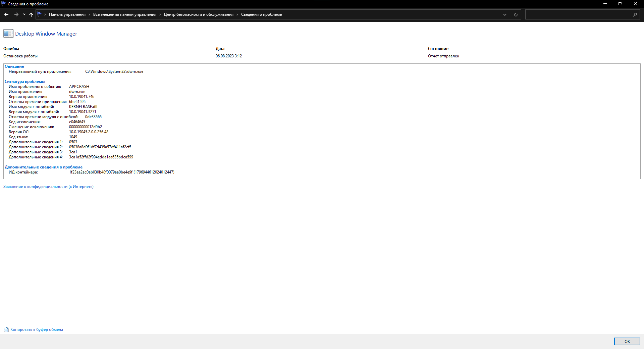The height and width of the screenshot is (349, 644).
Task: Click additional info value '3ca1a52ffd2f994edda1ee635bdca599'
Action: (101, 157)
